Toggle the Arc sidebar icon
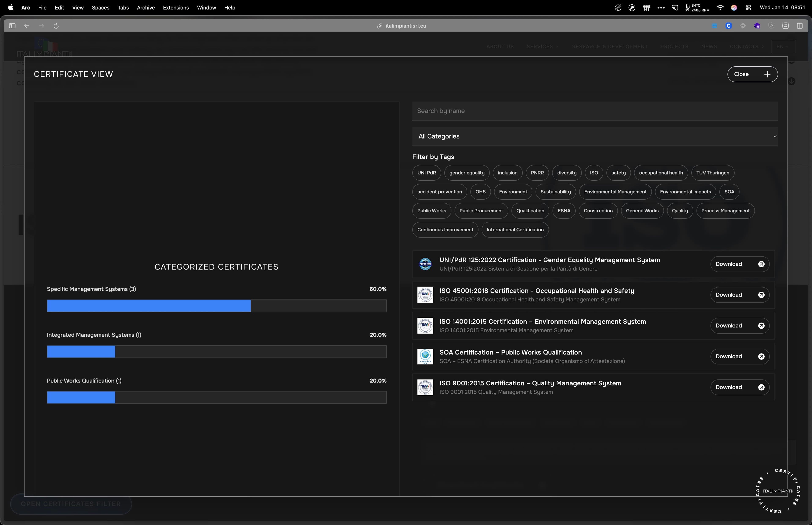This screenshot has width=812, height=525. pyautogui.click(x=12, y=26)
